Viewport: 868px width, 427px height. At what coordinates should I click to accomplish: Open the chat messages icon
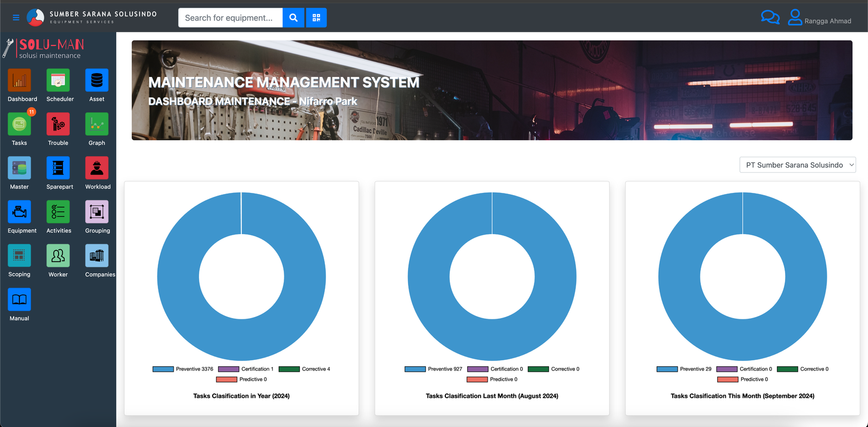click(x=770, y=18)
